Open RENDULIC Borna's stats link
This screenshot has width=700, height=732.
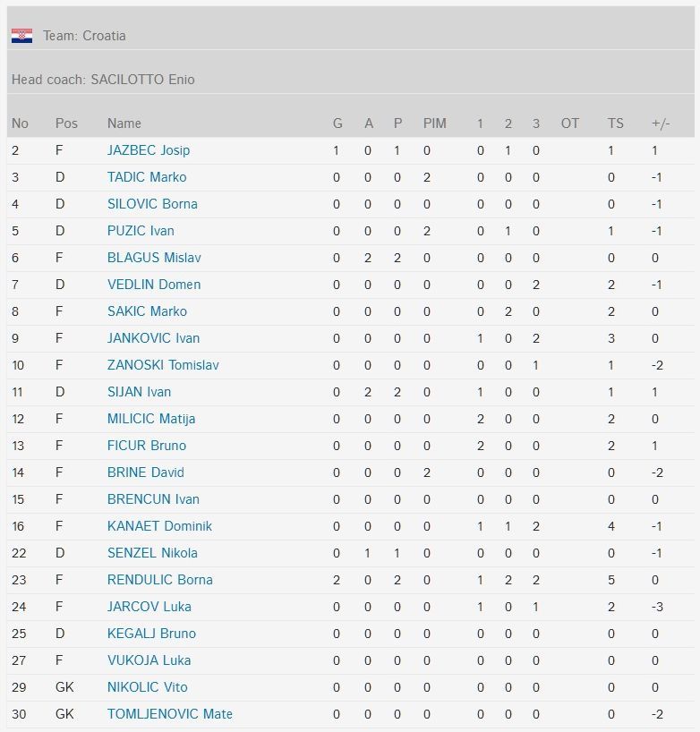click(160, 580)
